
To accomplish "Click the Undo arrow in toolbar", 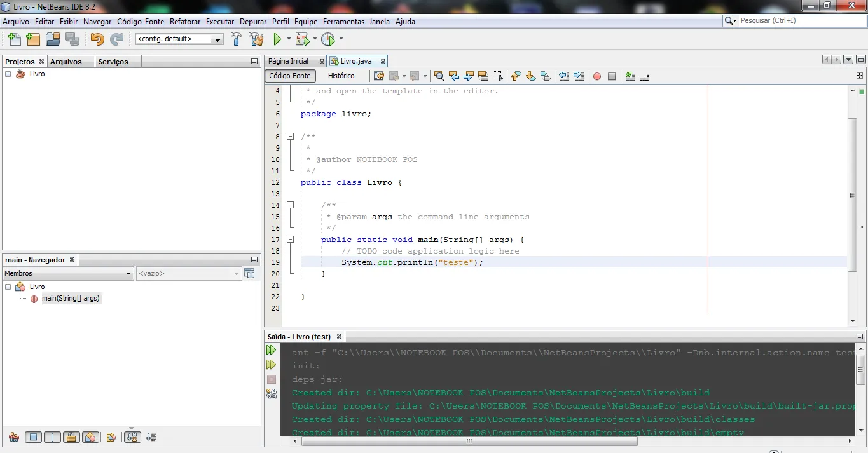I will 97,39.
